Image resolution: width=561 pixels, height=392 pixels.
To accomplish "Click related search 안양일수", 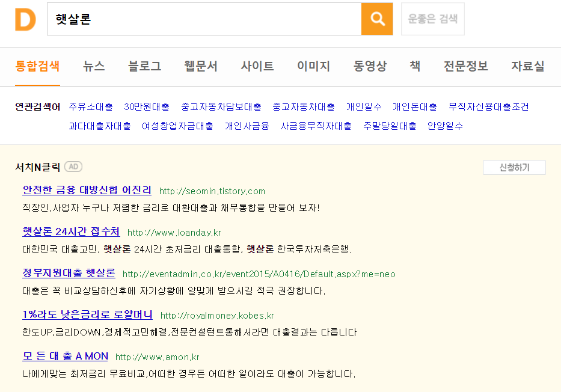I will tap(445, 126).
